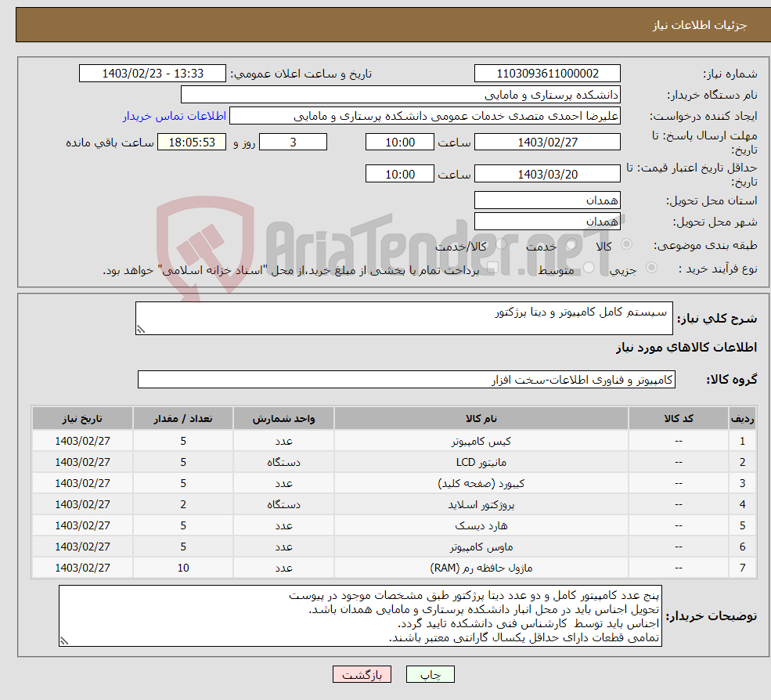Image resolution: width=771 pixels, height=700 pixels.
Task: Click the goods group field
Action: (x=406, y=379)
